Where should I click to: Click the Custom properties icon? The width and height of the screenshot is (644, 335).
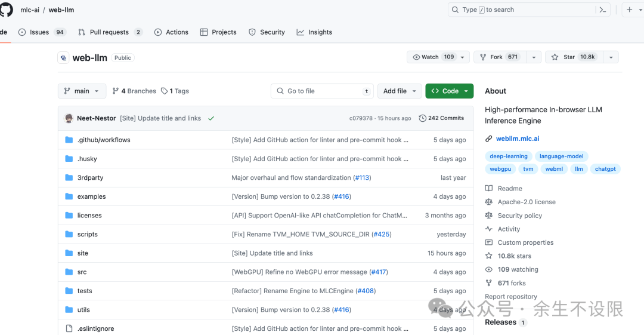(x=489, y=242)
